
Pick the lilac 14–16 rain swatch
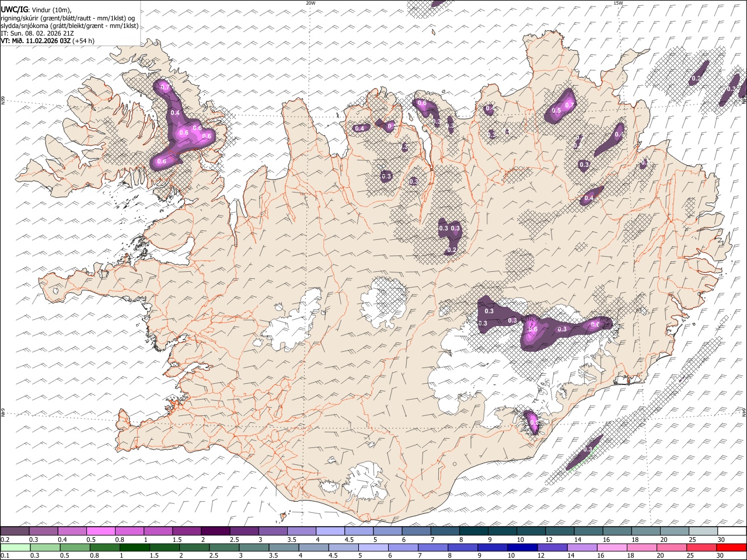pos(582,547)
